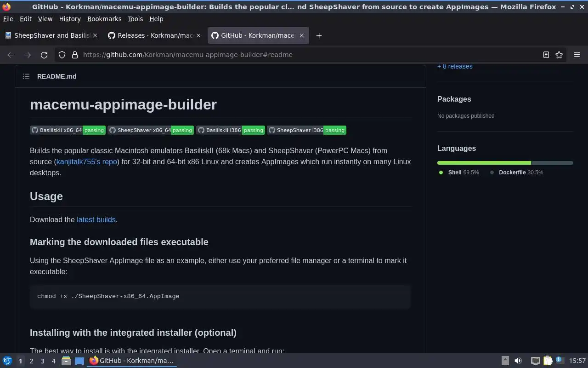Open the File menu

tap(8, 19)
